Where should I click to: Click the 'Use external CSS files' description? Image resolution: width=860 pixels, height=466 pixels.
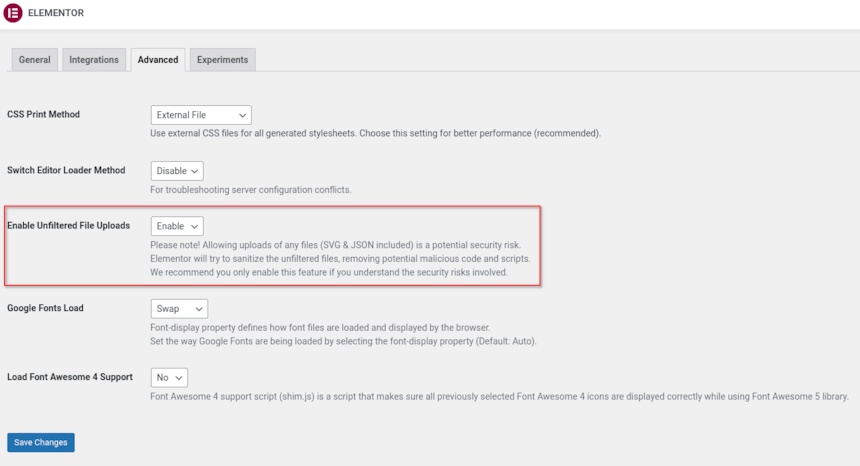(376, 133)
